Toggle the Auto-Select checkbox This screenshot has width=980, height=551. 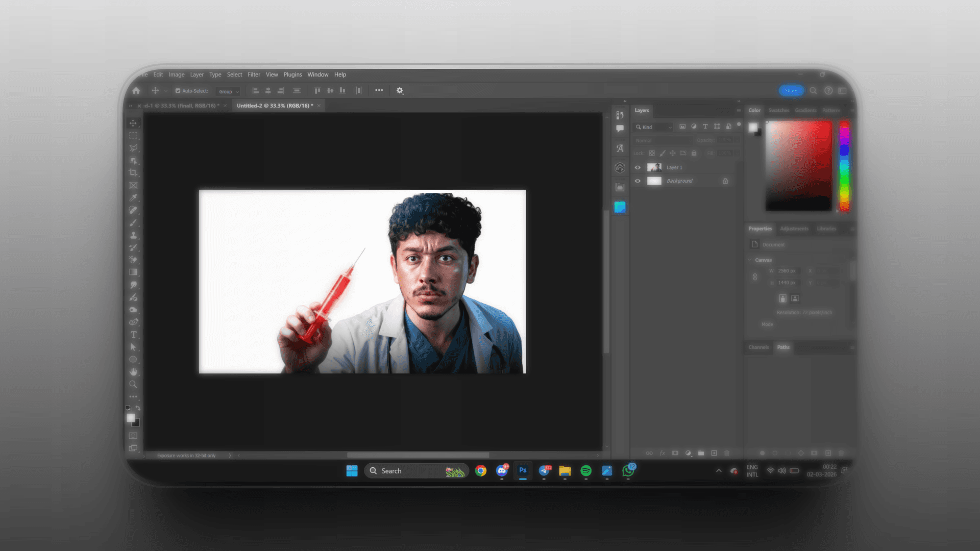(x=178, y=91)
